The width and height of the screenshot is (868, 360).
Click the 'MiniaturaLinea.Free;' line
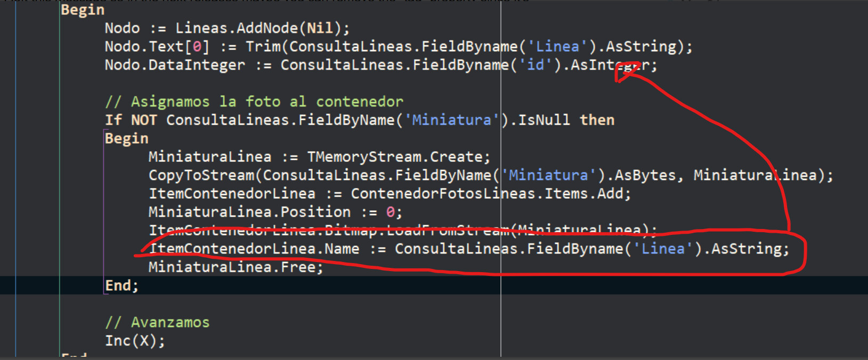tap(236, 267)
